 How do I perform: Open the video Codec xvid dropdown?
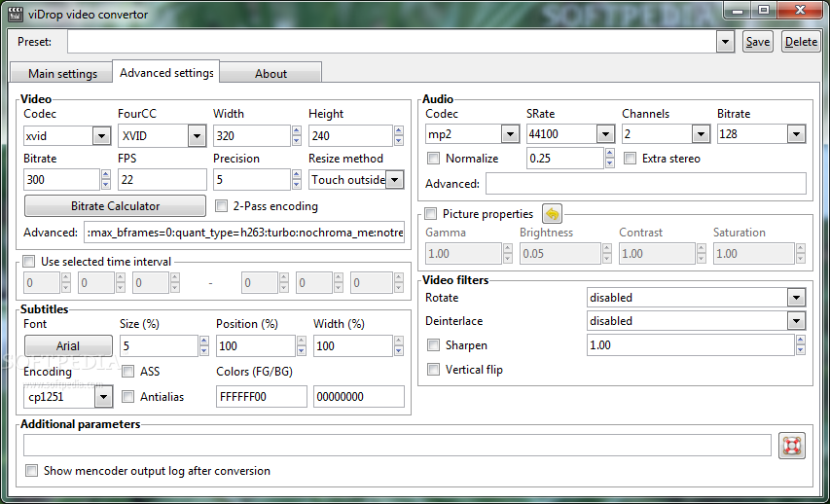click(x=101, y=136)
